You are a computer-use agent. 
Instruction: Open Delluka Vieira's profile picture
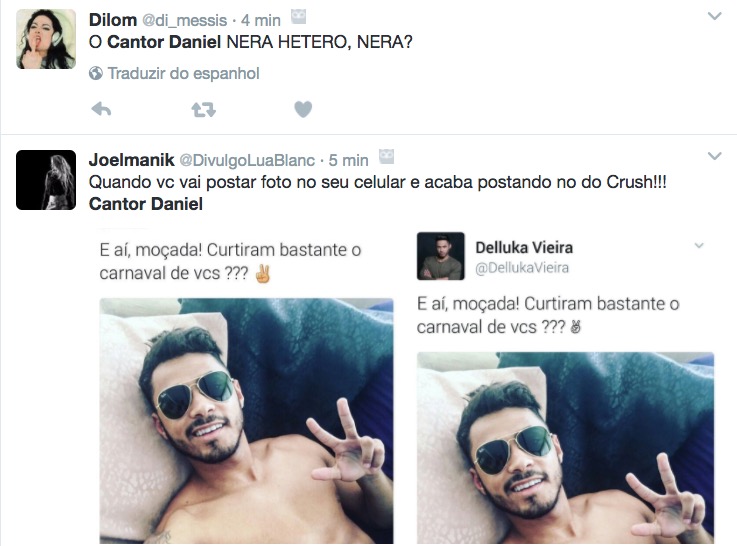(440, 256)
